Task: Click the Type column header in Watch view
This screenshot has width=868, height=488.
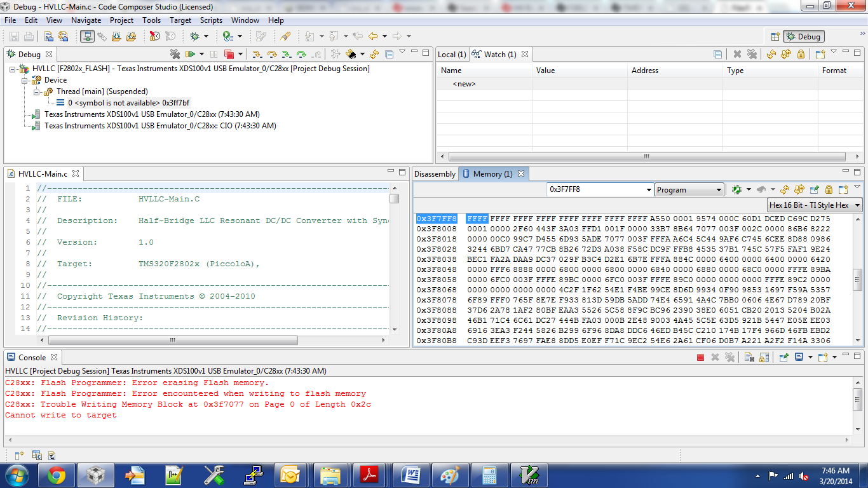Action: pos(770,71)
